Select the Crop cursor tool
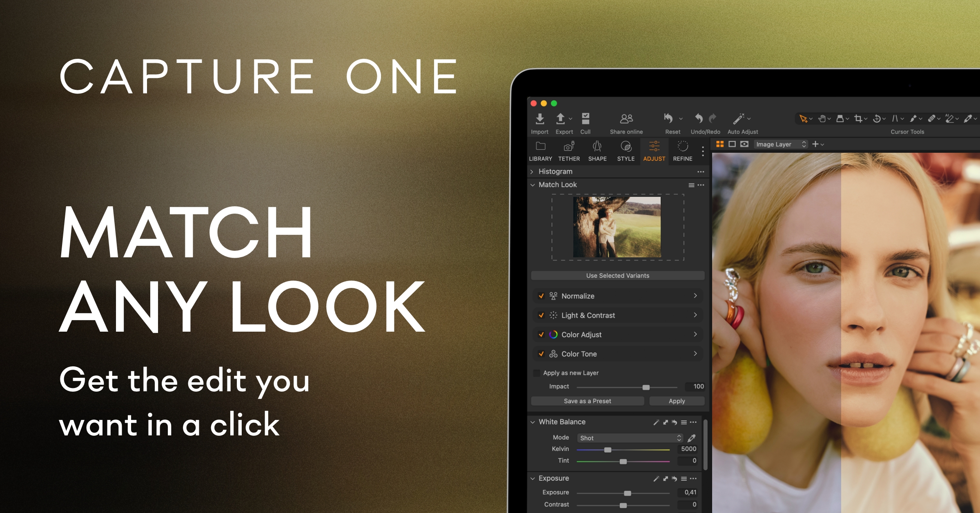The image size is (980, 513). pos(858,119)
